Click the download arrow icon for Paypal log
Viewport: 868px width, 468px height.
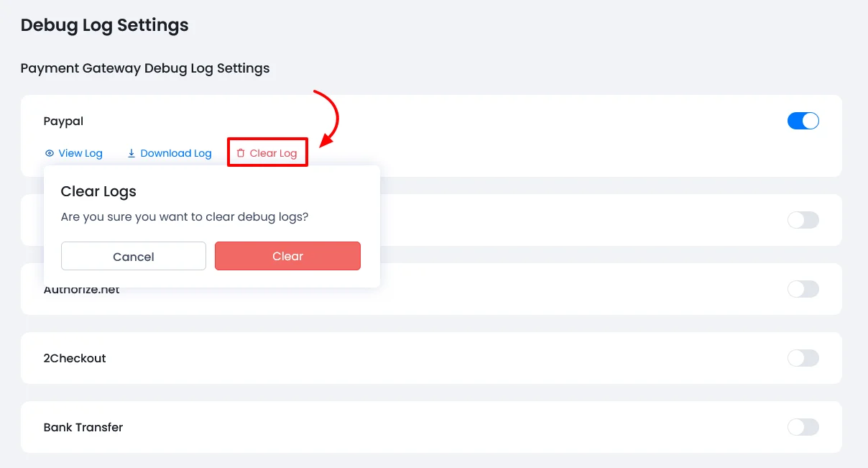131,153
